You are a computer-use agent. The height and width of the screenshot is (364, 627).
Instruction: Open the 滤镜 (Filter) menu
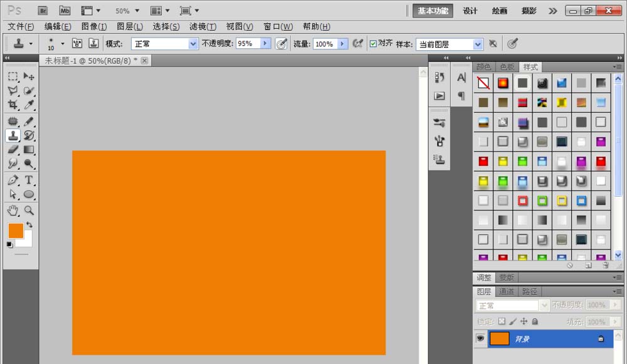(x=203, y=26)
